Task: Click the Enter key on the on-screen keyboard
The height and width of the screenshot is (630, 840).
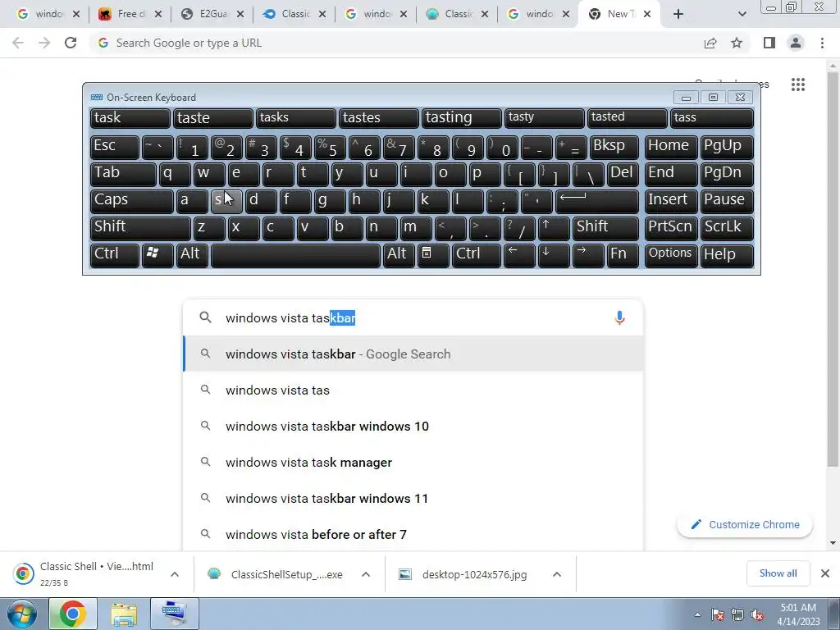Action: (x=597, y=201)
